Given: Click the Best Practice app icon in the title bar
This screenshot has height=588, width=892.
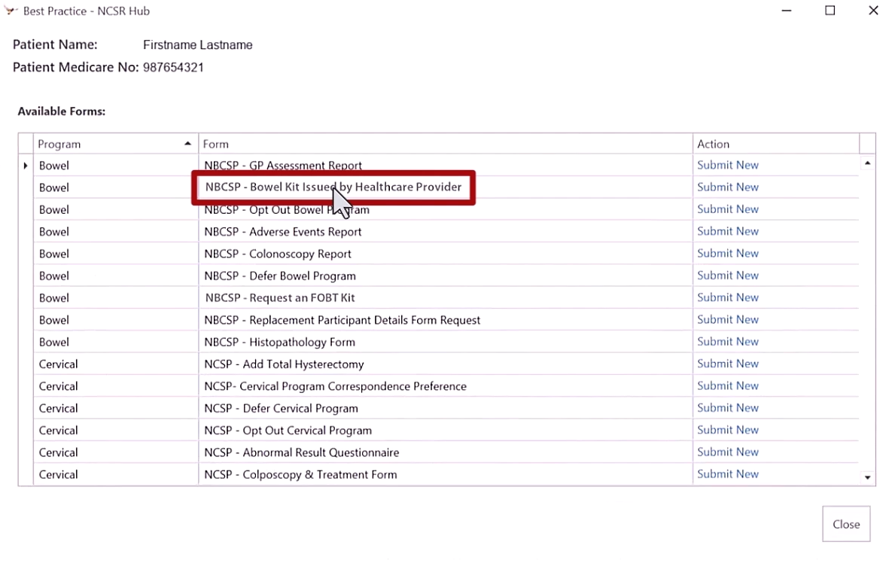Looking at the screenshot, I should coord(11,11).
